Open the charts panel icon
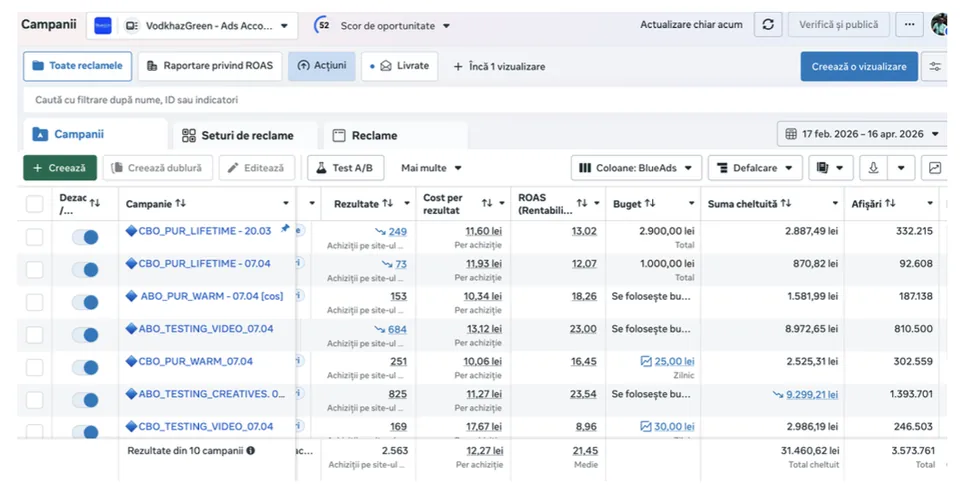The height and width of the screenshot is (493, 960). [x=934, y=168]
